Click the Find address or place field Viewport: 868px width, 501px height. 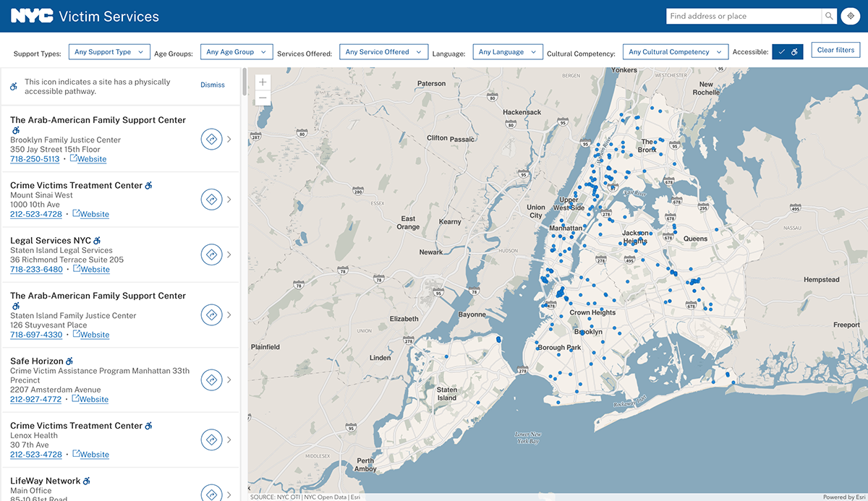point(744,16)
